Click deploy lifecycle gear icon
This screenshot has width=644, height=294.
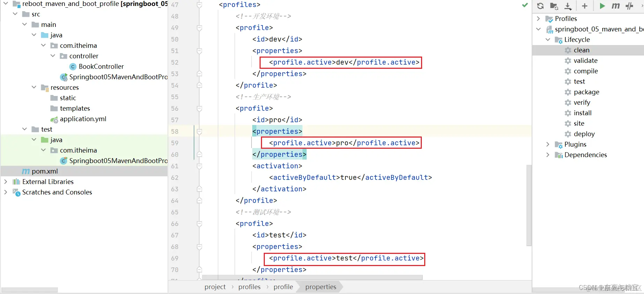point(568,134)
